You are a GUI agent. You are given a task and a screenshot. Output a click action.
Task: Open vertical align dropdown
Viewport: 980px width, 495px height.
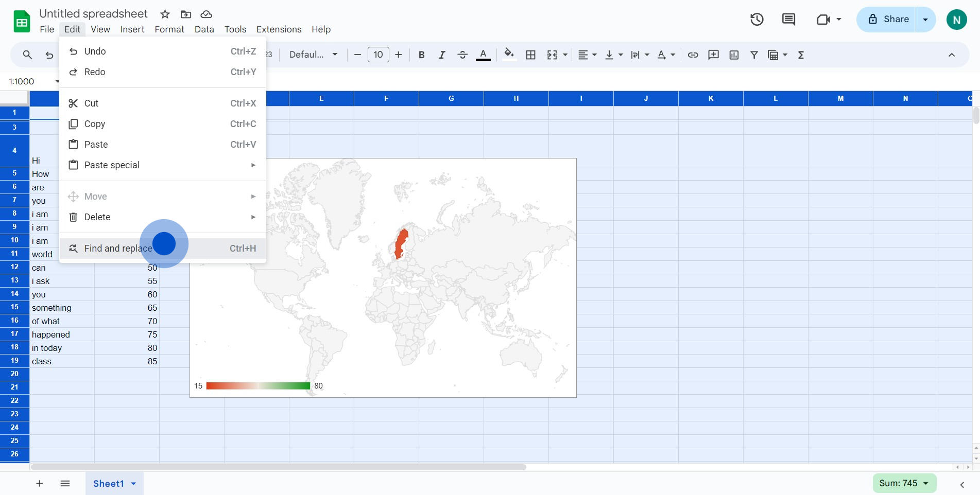coord(613,55)
